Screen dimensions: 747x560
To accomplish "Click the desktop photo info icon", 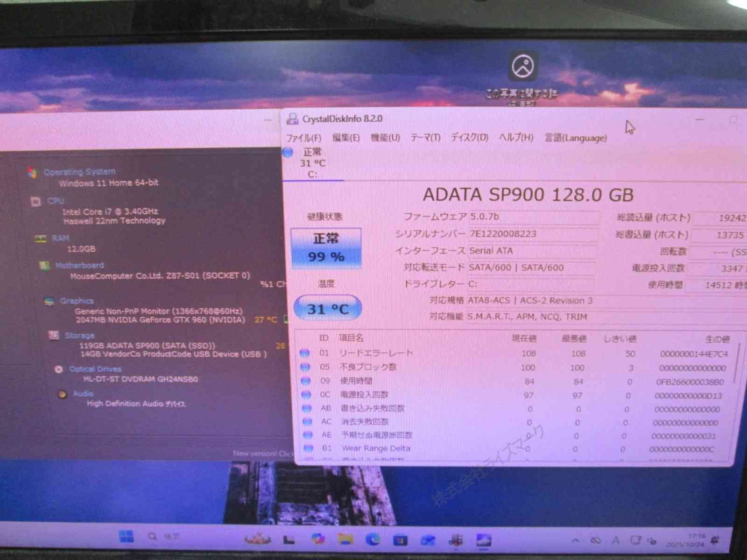I will (x=522, y=67).
